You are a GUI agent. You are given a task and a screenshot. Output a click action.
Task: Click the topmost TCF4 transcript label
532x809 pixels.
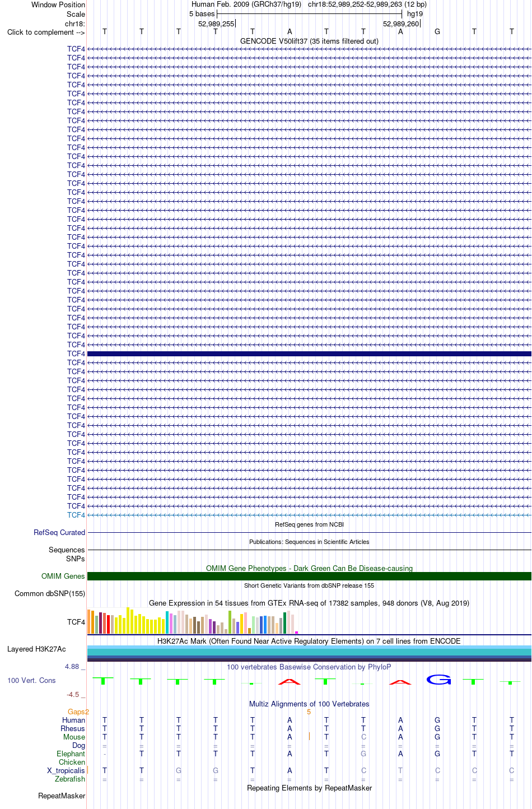[x=76, y=49]
